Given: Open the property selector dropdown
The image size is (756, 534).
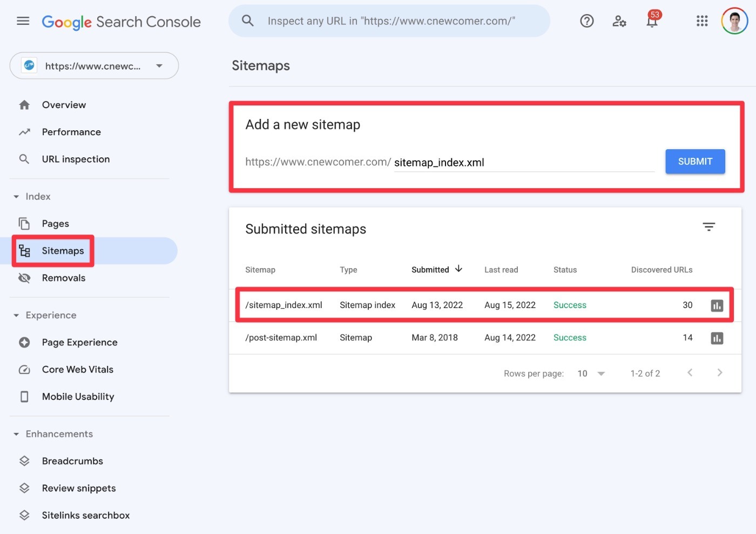Looking at the screenshot, I should pos(94,65).
